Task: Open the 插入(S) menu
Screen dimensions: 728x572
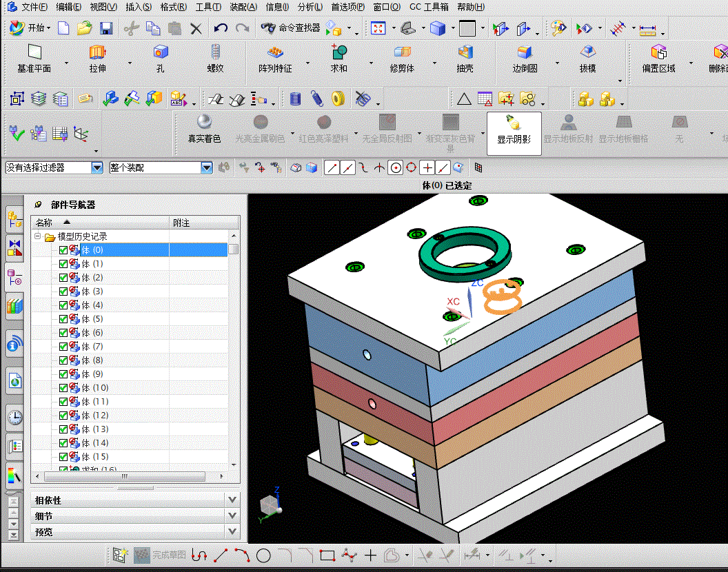Action: 139,6
